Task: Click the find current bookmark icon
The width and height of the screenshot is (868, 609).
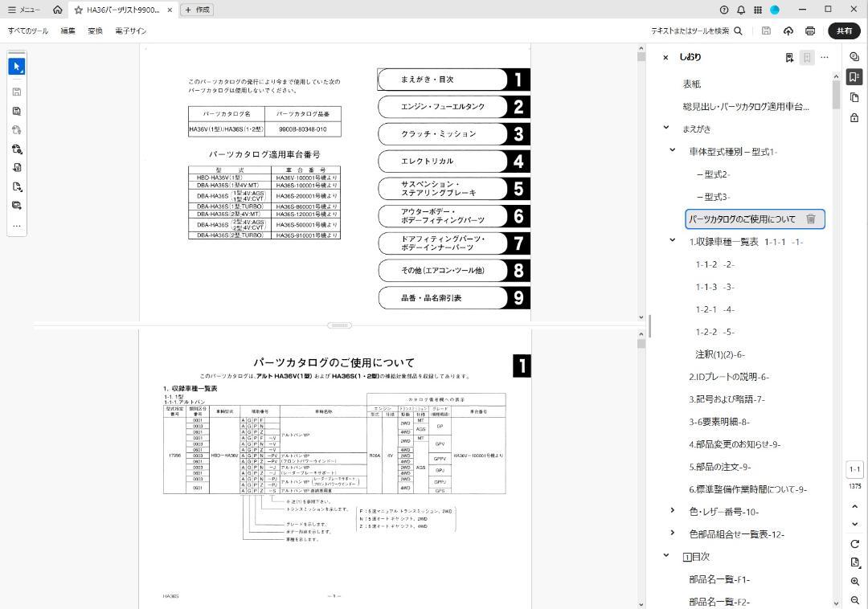Action: [789, 58]
